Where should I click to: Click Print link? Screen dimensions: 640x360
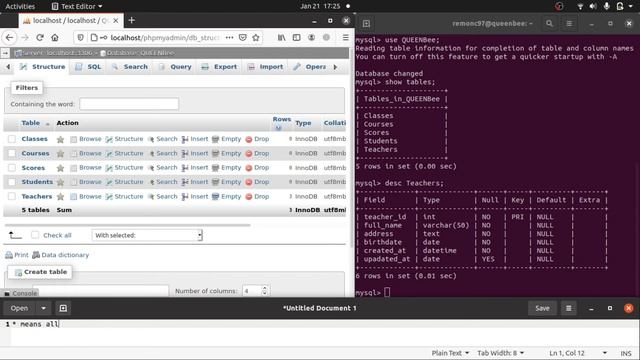coord(17,255)
